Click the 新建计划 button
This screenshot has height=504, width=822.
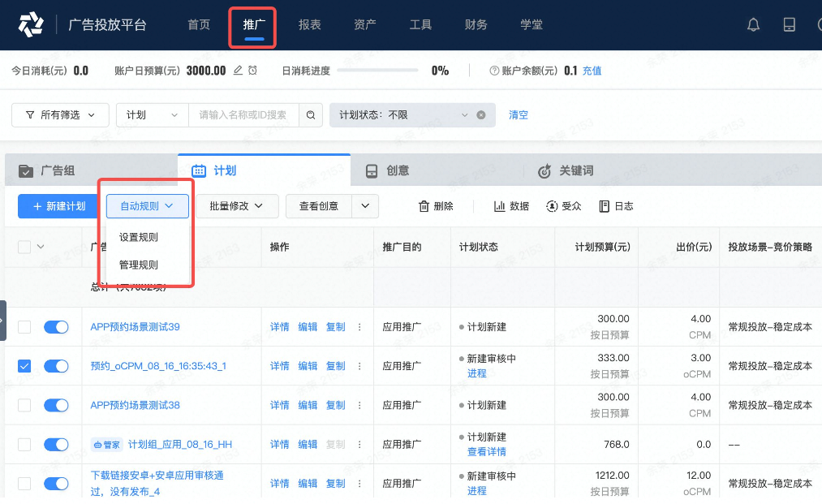pos(58,206)
